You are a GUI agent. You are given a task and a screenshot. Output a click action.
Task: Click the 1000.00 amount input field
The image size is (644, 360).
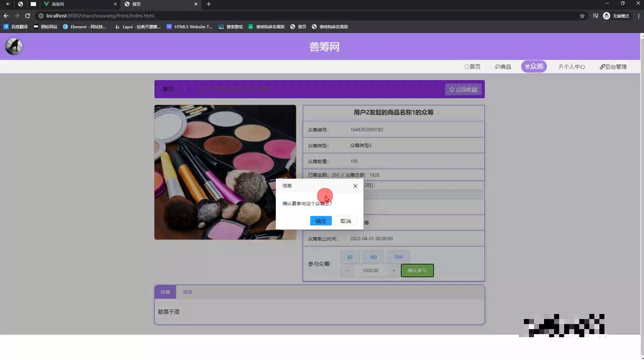click(370, 271)
